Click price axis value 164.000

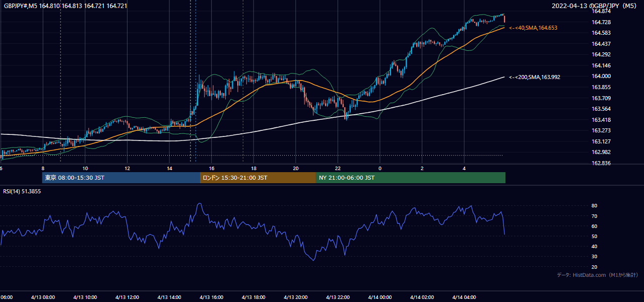[601, 77]
